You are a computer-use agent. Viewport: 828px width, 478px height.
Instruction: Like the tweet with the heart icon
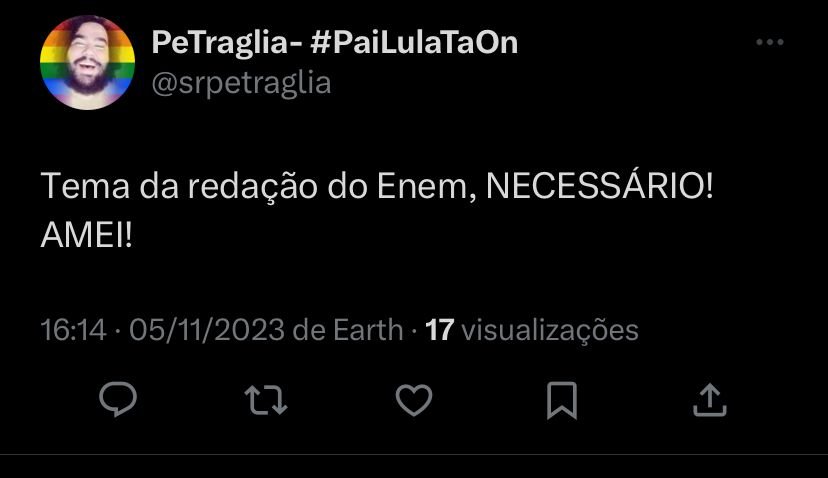(414, 400)
